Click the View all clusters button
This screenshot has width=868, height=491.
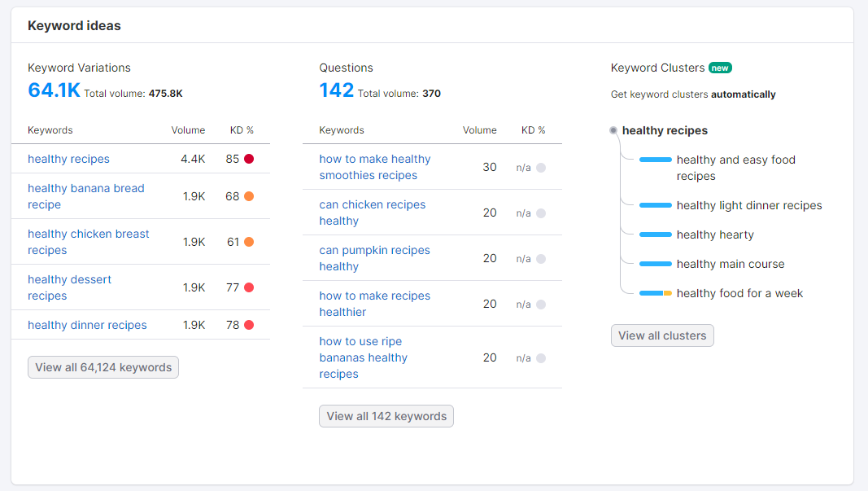coord(662,335)
